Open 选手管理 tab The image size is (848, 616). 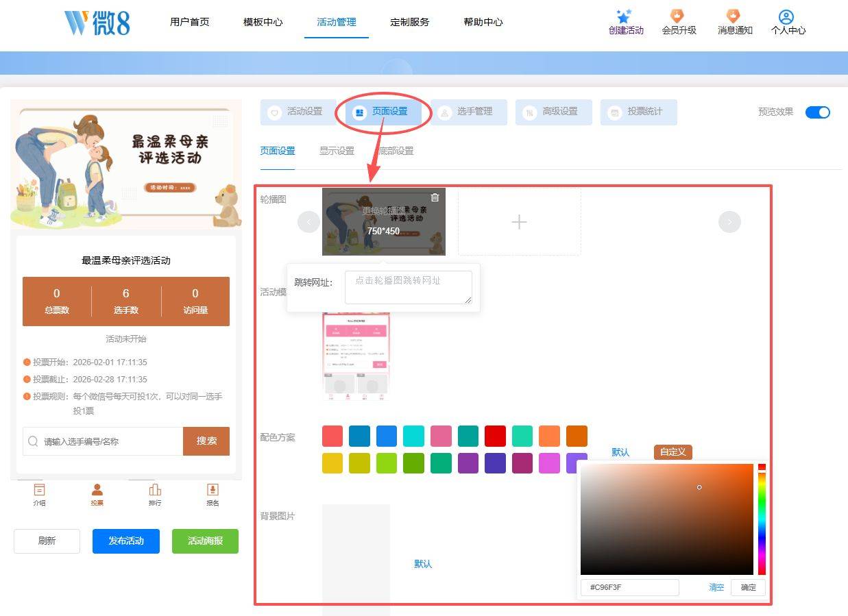pos(469,112)
